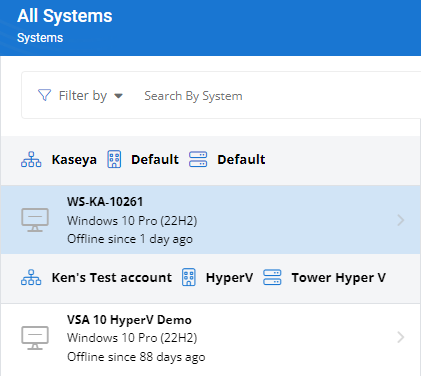
Task: Click the Tower Hyper V group label
Action: [339, 278]
